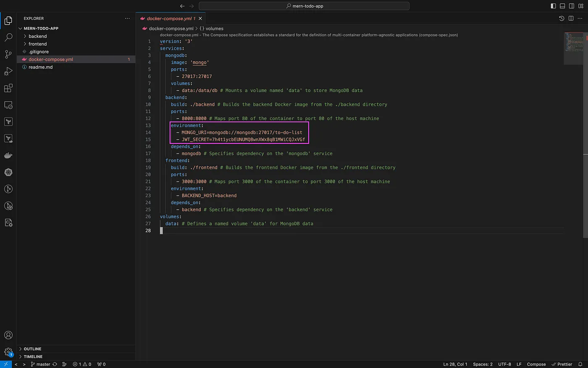Open the Extensions view icon
The image size is (588, 368).
(8, 88)
